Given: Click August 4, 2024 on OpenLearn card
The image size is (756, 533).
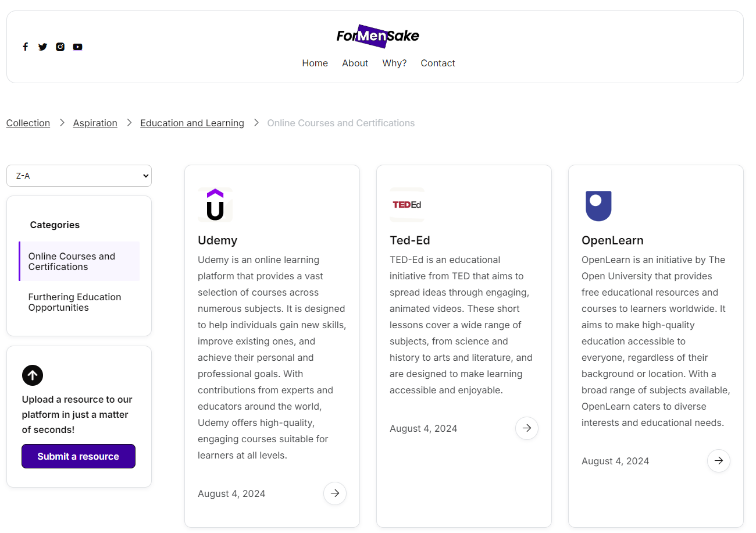Looking at the screenshot, I should point(615,461).
